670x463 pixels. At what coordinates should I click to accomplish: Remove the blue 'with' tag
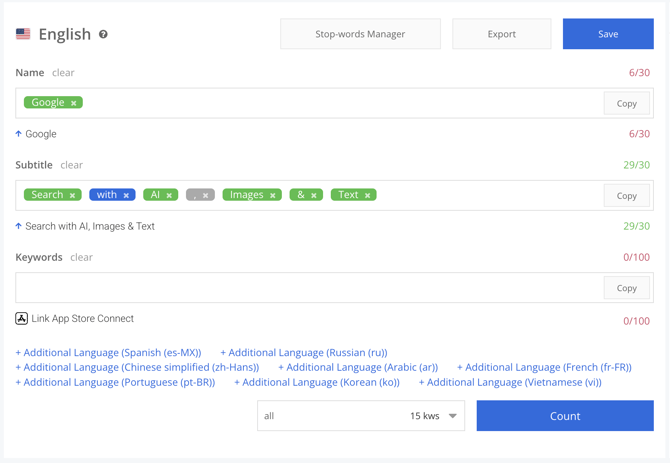127,196
